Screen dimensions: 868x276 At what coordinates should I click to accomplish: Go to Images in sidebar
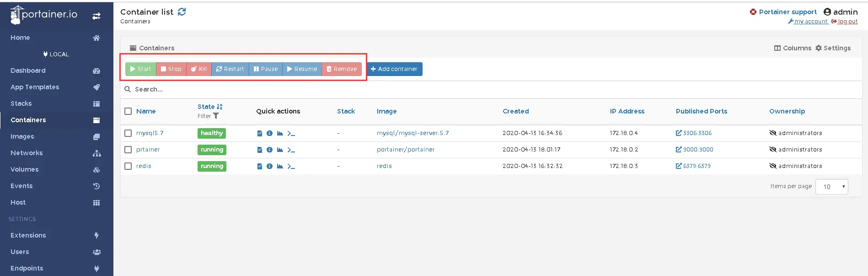coord(22,136)
